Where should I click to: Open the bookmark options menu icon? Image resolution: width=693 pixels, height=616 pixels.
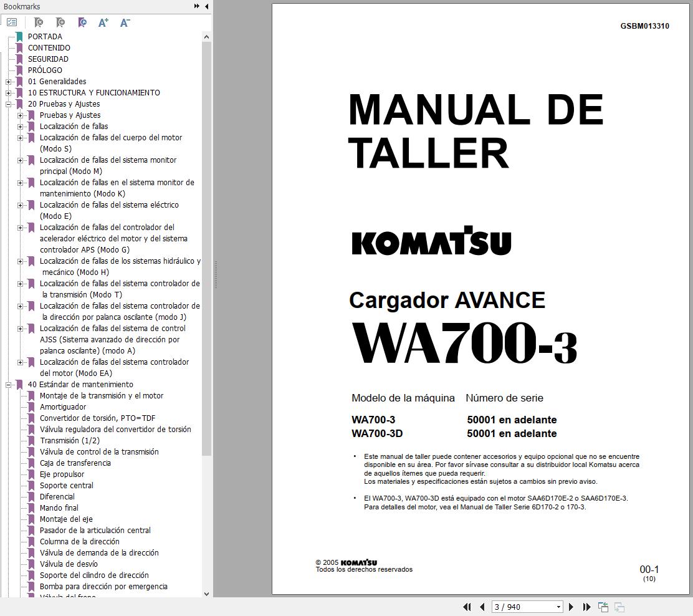coord(12,22)
